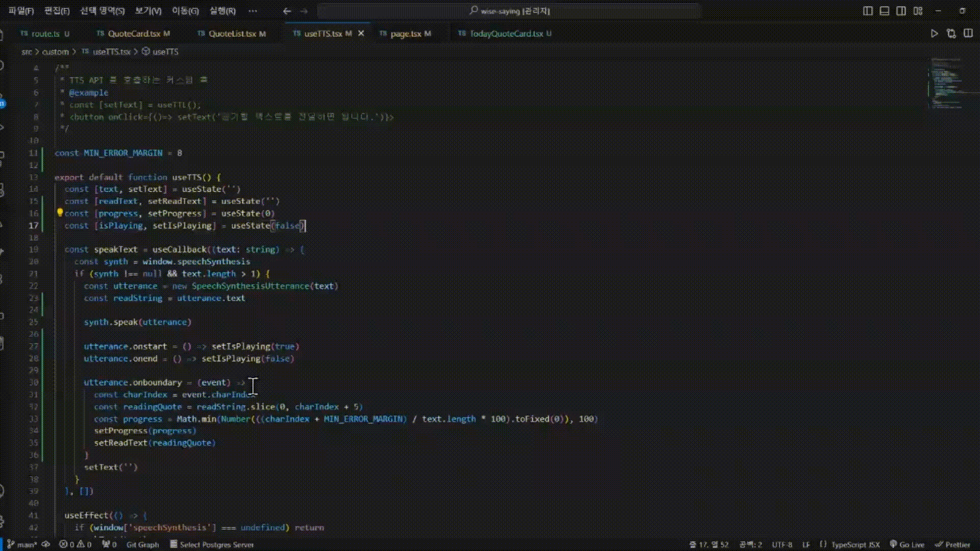Image resolution: width=980 pixels, height=551 pixels.
Task: Click the line 17 column 52 cursor position
Action: [709, 544]
